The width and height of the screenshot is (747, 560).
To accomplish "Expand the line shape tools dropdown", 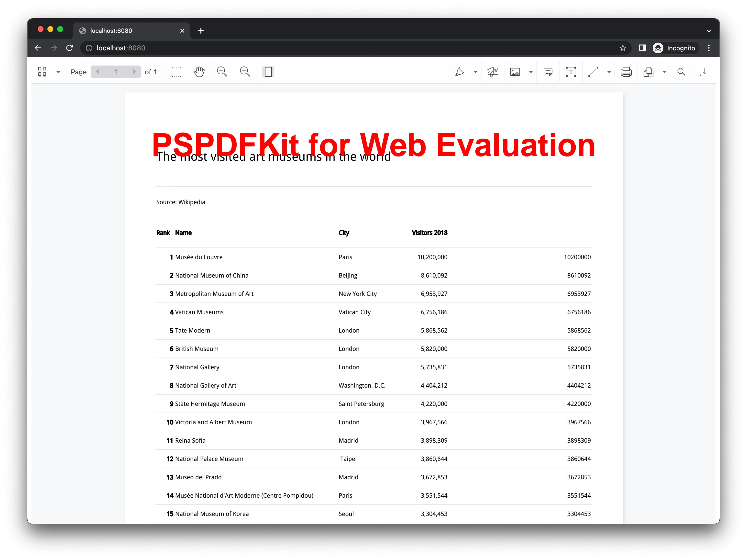I will click(x=609, y=72).
